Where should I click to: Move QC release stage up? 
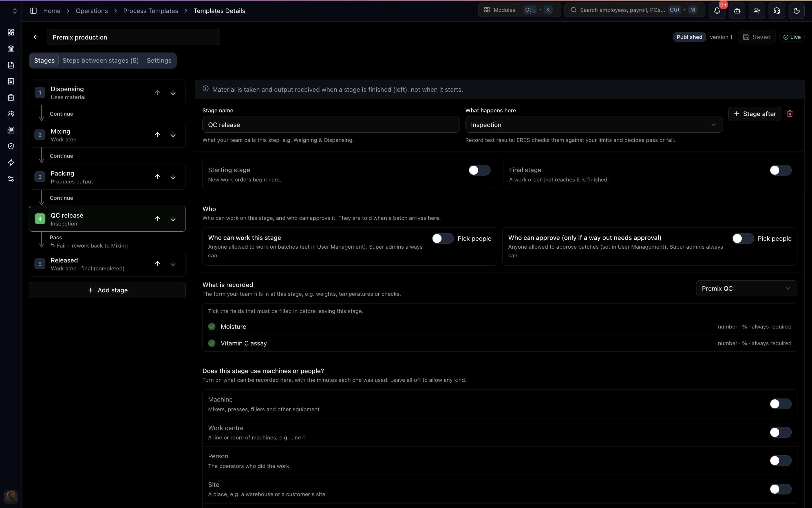click(157, 219)
